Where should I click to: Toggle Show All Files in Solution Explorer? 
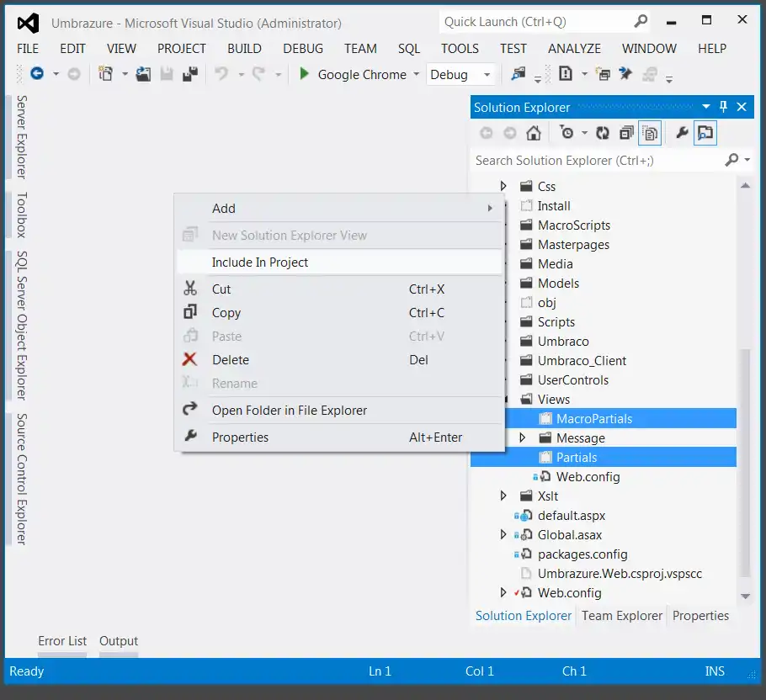[650, 133]
